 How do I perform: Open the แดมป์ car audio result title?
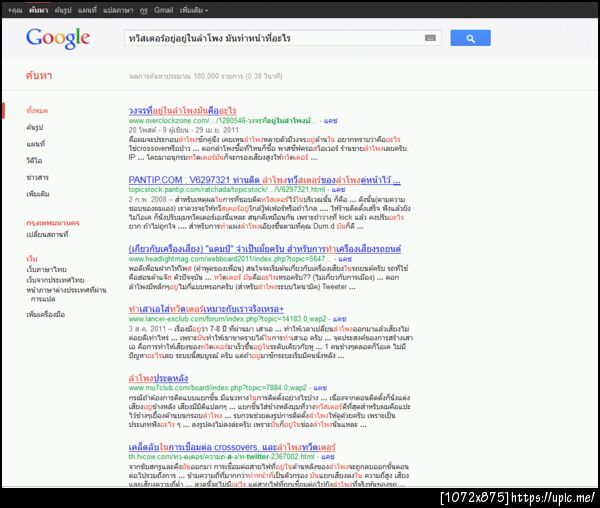pos(265,249)
